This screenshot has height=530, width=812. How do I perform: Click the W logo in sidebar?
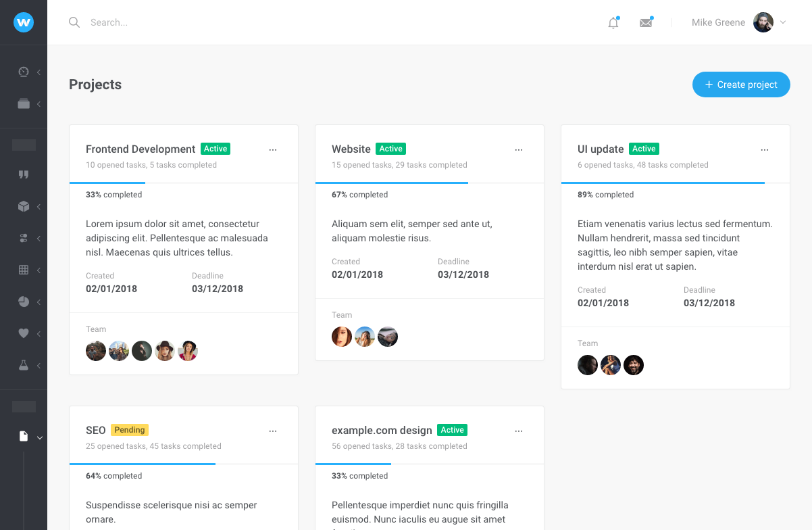pyautogui.click(x=24, y=22)
